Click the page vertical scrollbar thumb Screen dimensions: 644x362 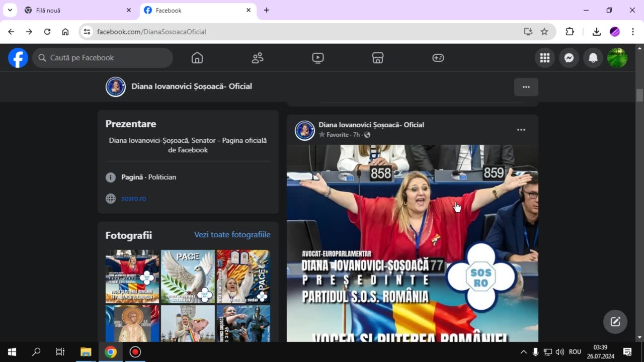click(639, 95)
